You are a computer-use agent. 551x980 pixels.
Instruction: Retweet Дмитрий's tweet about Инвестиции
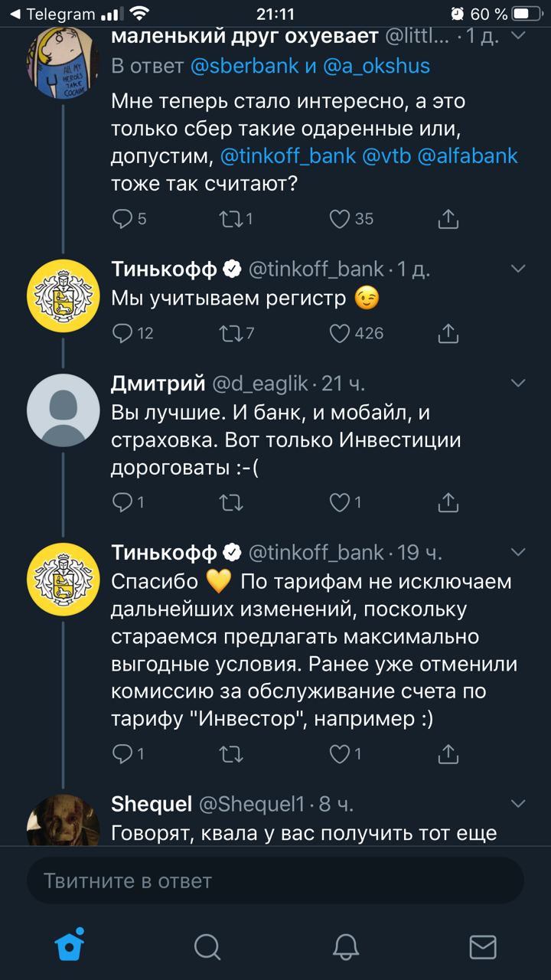230,502
